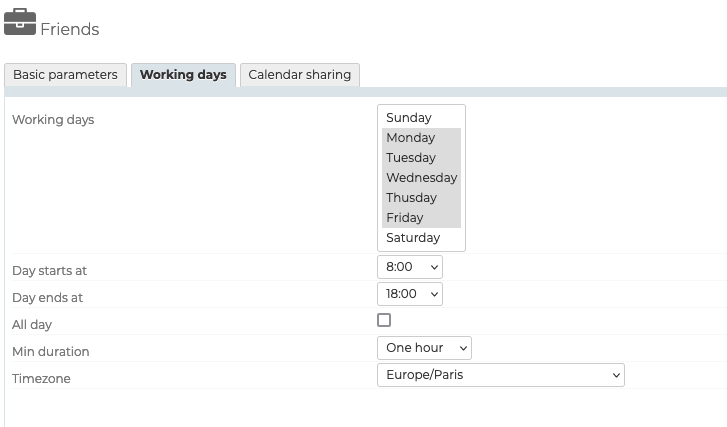727x427 pixels.
Task: Expand the Timezone Europe/Paris dropdown
Action: pos(500,375)
